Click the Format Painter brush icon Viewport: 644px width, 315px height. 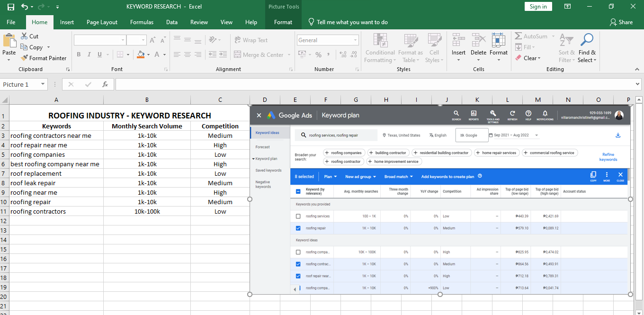[x=25, y=58]
